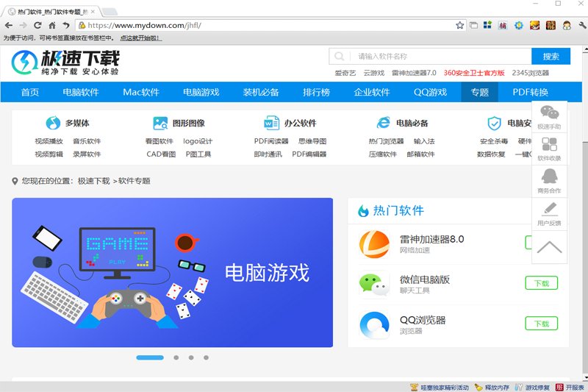Screen dimensions: 588x392
Task: Open Mac软件 navigation tab
Action: coord(141,92)
